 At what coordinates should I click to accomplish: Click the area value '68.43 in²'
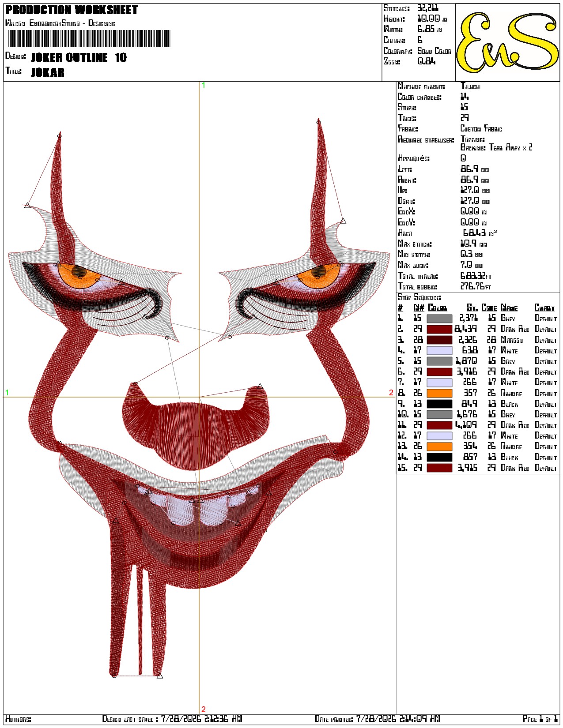[x=480, y=233]
